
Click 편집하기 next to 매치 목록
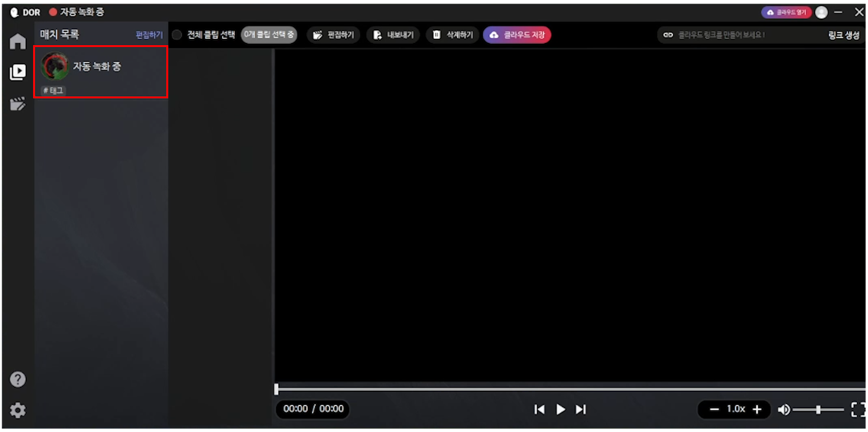click(149, 34)
